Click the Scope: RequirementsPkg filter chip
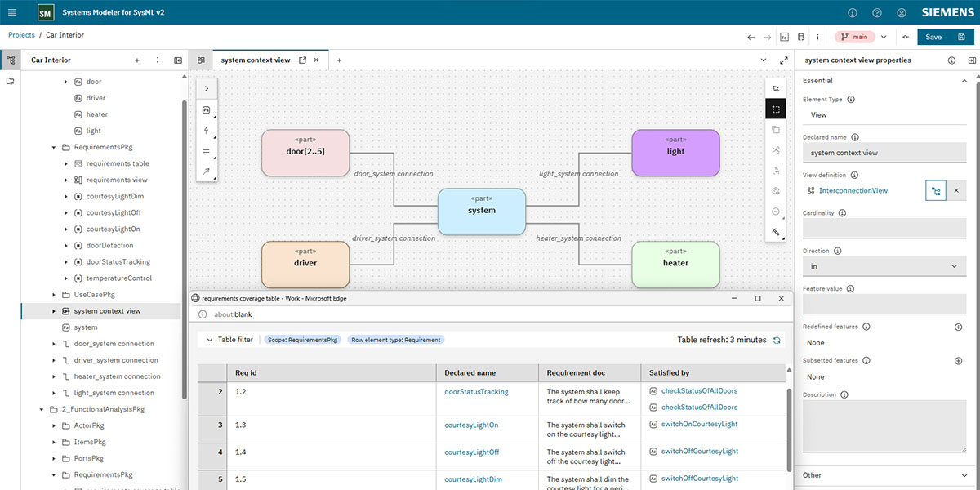Image resolution: width=980 pixels, height=490 pixels. (x=301, y=340)
